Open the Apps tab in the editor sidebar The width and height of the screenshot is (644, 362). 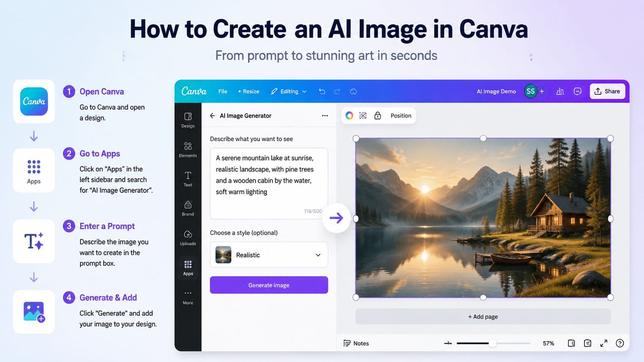[x=188, y=267]
